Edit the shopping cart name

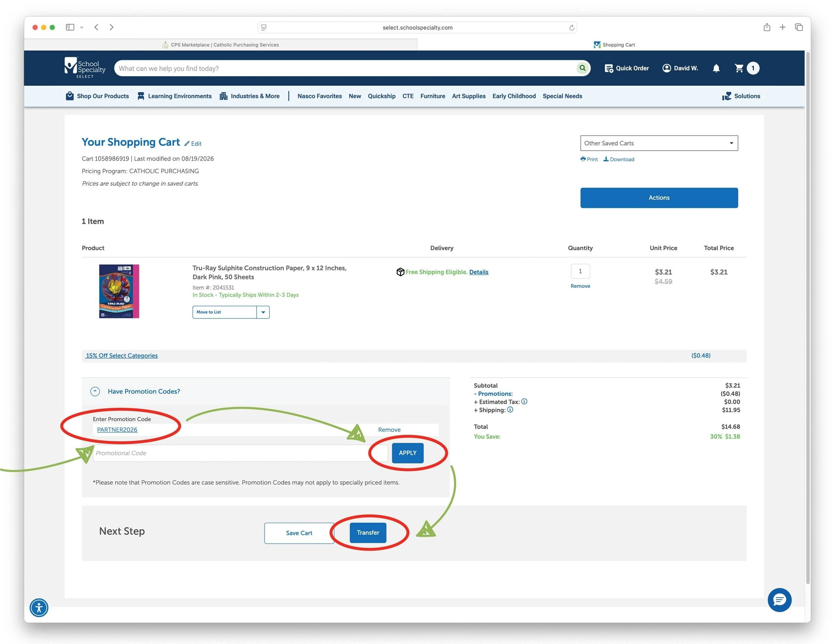193,143
